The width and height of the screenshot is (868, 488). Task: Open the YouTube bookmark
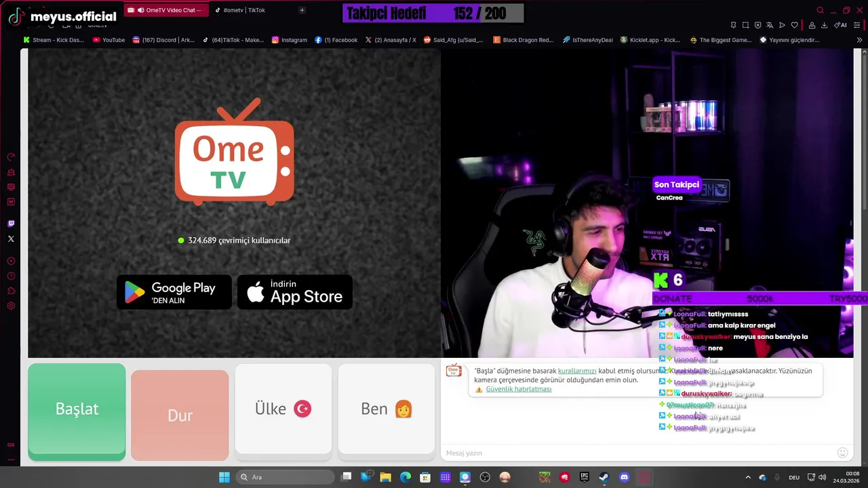tap(108, 40)
